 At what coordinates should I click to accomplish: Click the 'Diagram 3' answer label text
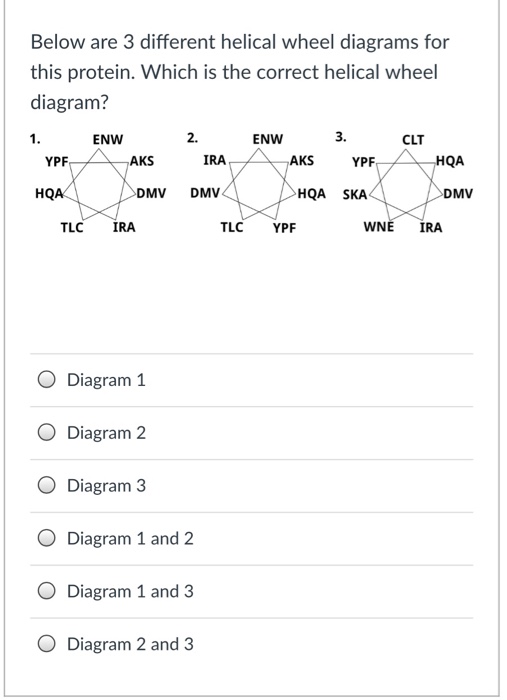tap(106, 485)
